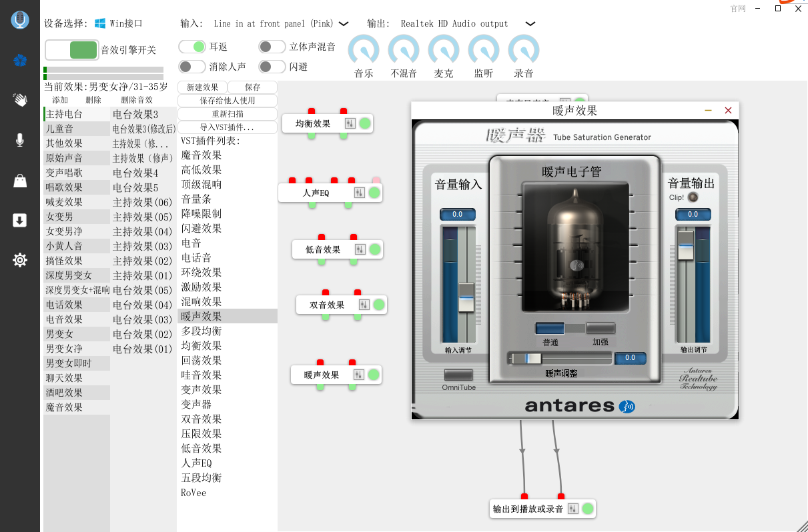Viewport: 808px width, 532px height.
Task: Select 顶级混响 in the VST plugin list
Action: tap(228, 184)
